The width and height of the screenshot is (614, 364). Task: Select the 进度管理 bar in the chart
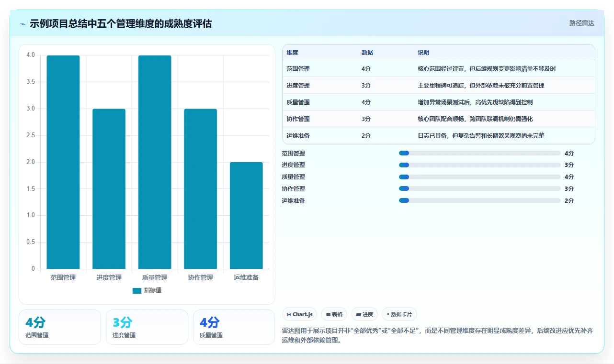tap(109, 189)
